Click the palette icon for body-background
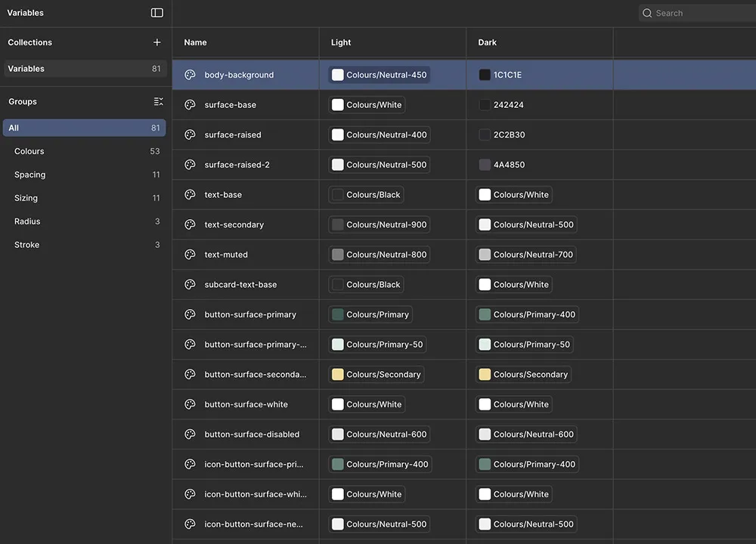The width and height of the screenshot is (756, 544). click(190, 75)
